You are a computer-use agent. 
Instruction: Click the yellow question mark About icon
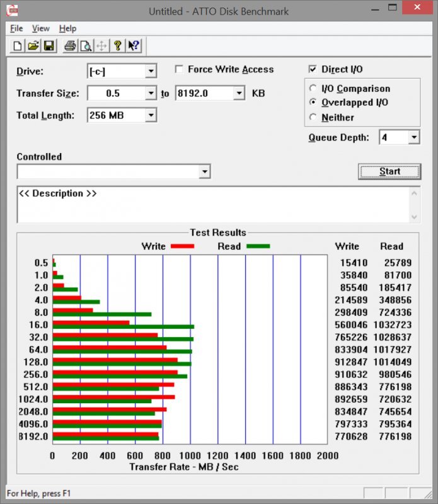[117, 45]
